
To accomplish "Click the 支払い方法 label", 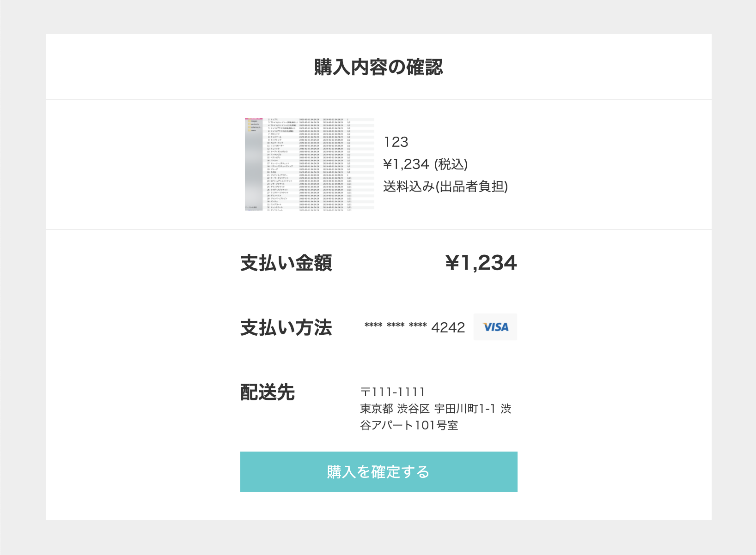I will click(286, 327).
